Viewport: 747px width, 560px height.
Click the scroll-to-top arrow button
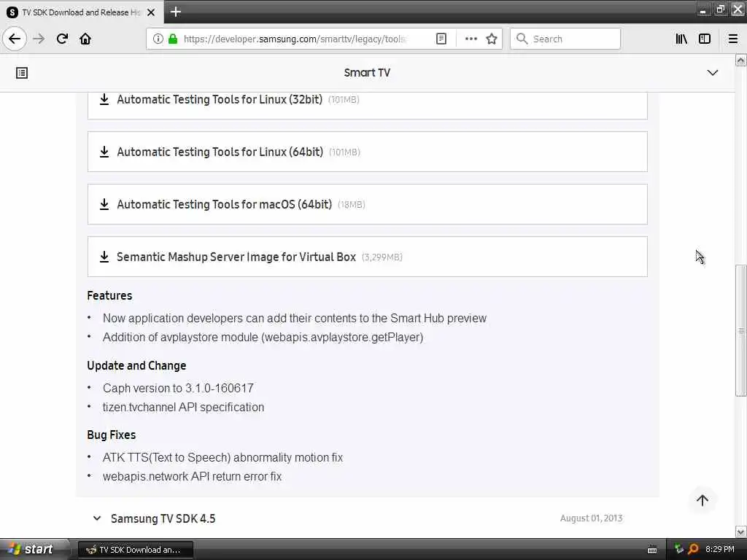tap(703, 500)
